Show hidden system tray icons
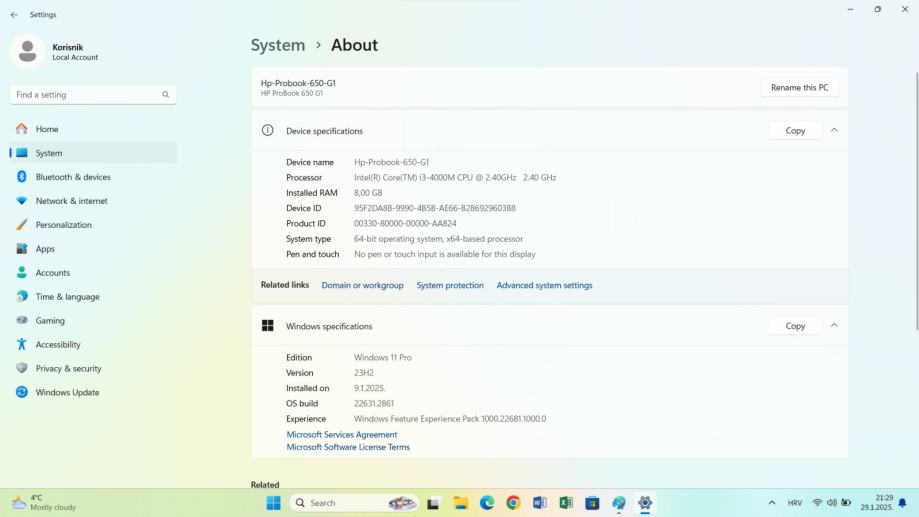The width and height of the screenshot is (919, 517). pyautogui.click(x=772, y=503)
